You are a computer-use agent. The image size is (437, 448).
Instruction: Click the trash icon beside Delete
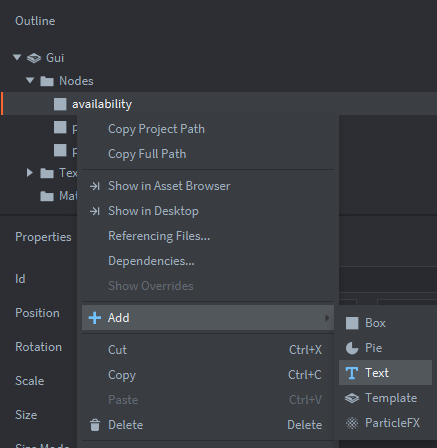coord(95,425)
